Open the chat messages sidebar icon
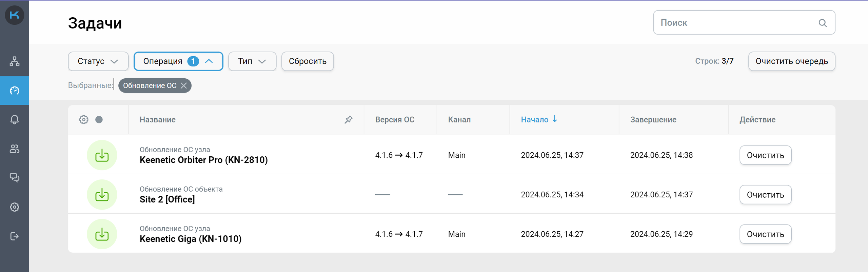The height and width of the screenshot is (272, 868). pyautogui.click(x=14, y=177)
